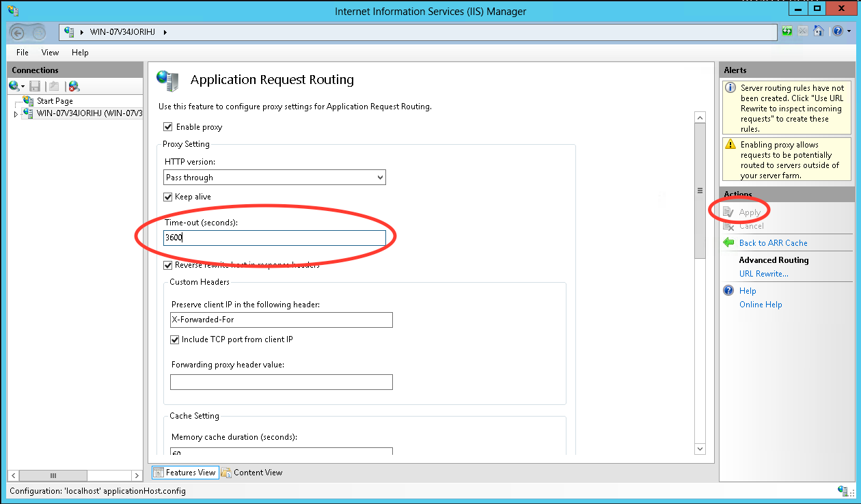Click the server icon in address bar
The width and height of the screenshot is (861, 504).
click(69, 31)
